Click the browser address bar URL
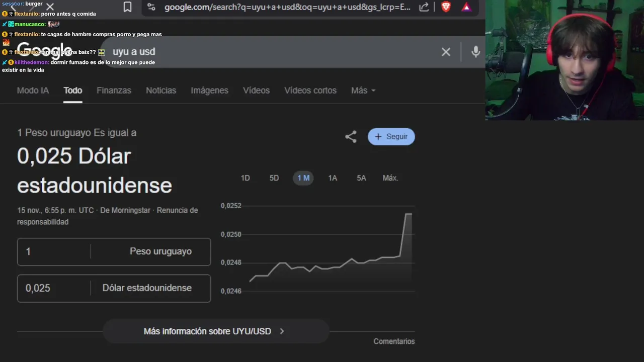The height and width of the screenshot is (362, 644). click(x=287, y=7)
